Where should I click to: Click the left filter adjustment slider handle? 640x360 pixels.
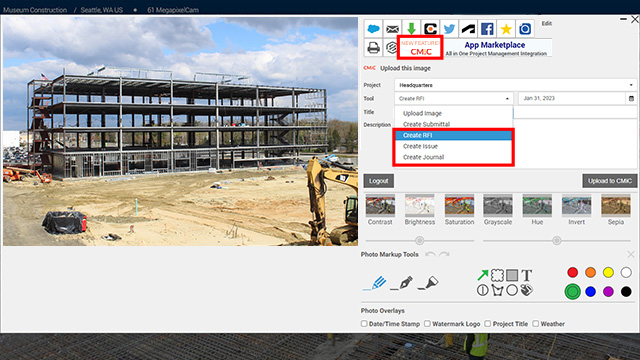(x=419, y=240)
